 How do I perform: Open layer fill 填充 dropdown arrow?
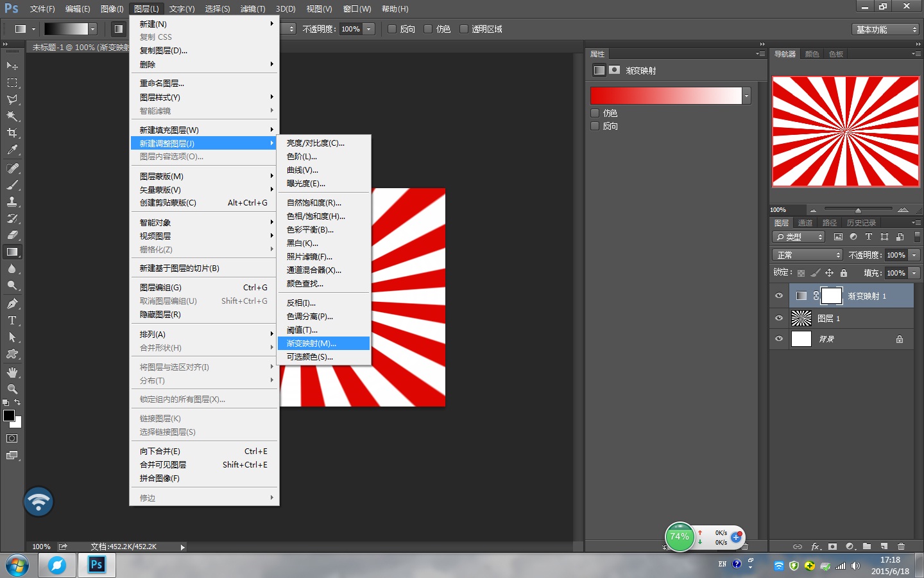click(914, 273)
